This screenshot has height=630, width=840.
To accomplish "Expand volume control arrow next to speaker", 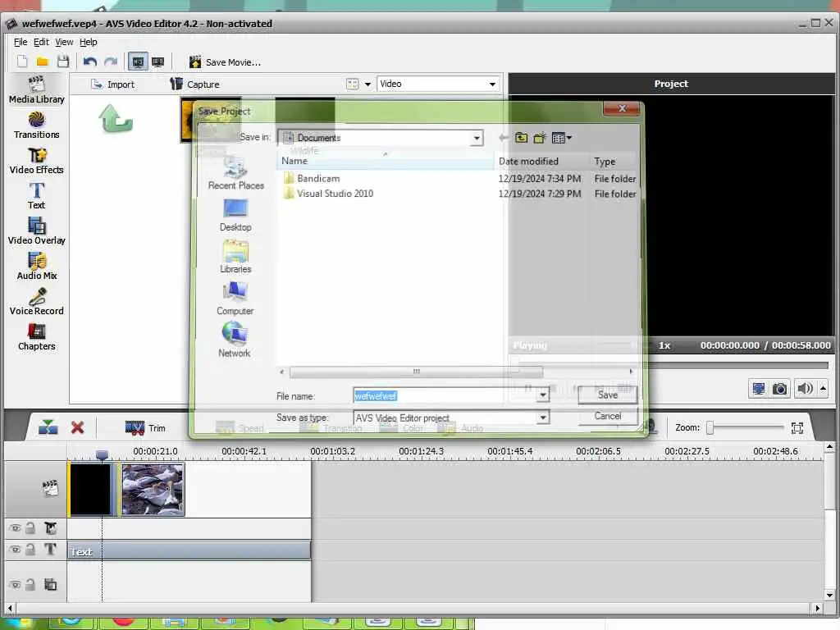I will [x=824, y=388].
